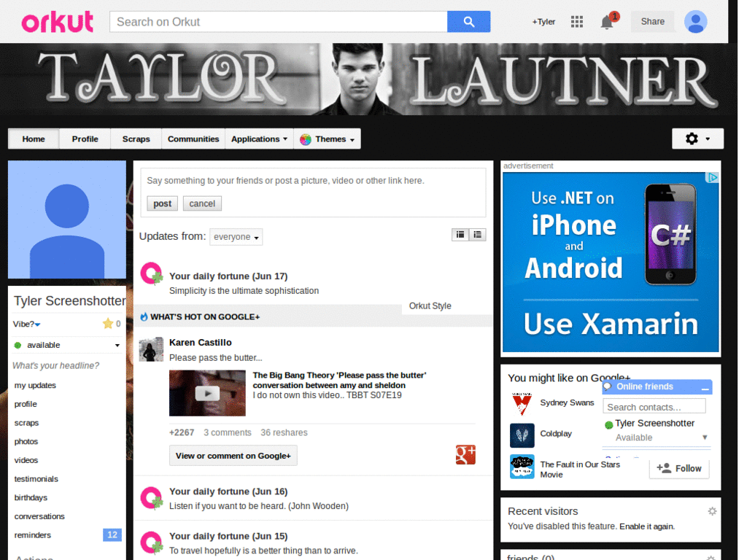This screenshot has width=747, height=560.
Task: Open birthdays in left sidebar
Action: [31, 497]
